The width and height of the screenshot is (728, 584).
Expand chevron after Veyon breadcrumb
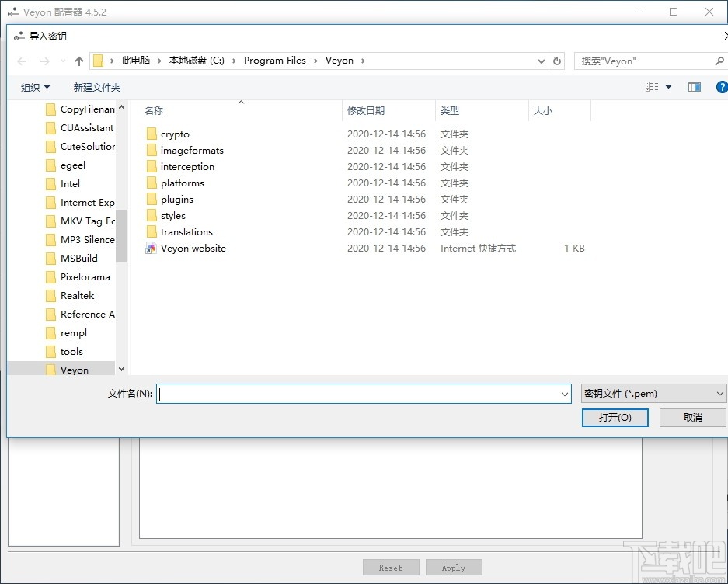pos(363,61)
